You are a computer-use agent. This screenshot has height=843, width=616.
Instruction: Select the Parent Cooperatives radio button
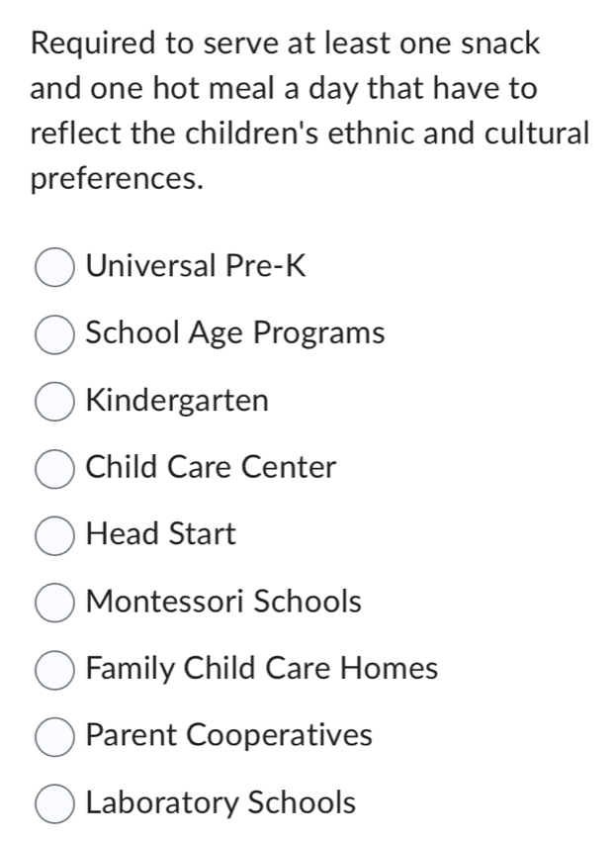click(x=55, y=736)
